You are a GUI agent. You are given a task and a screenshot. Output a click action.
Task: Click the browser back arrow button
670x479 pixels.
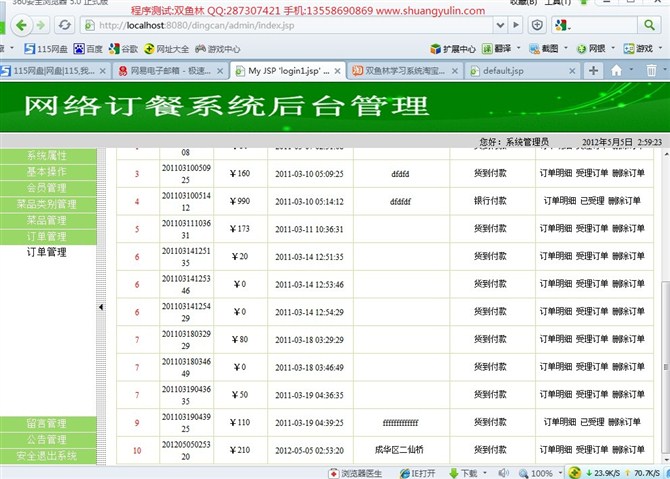[x=21, y=25]
